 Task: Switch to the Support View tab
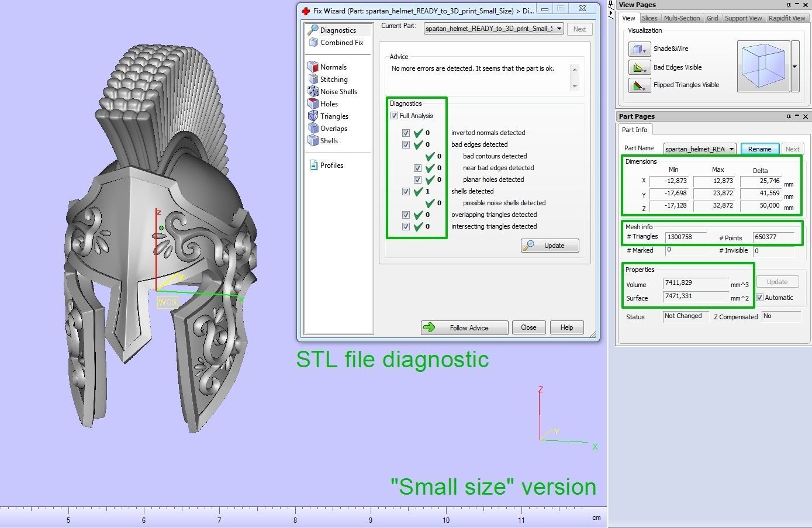[x=743, y=18]
